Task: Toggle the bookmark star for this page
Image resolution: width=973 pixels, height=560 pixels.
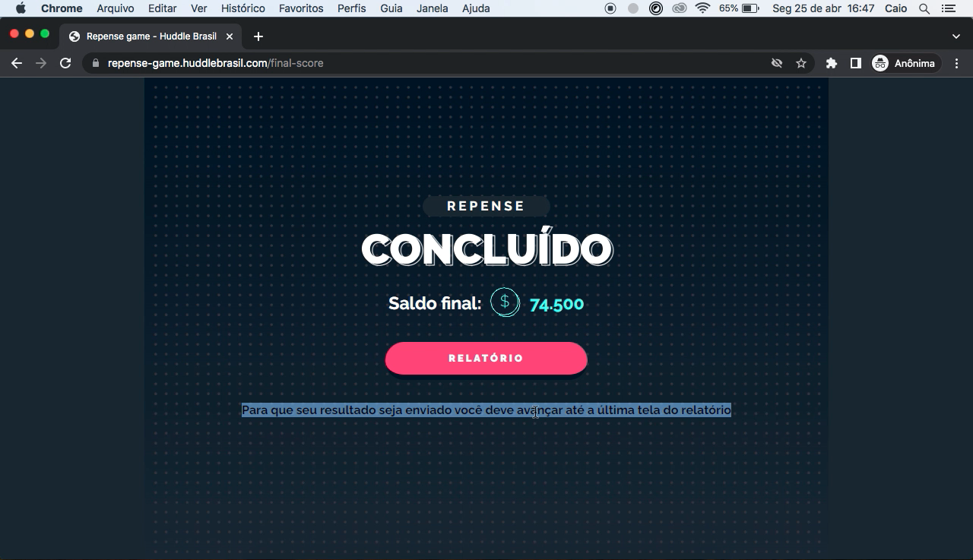Action: pyautogui.click(x=801, y=63)
